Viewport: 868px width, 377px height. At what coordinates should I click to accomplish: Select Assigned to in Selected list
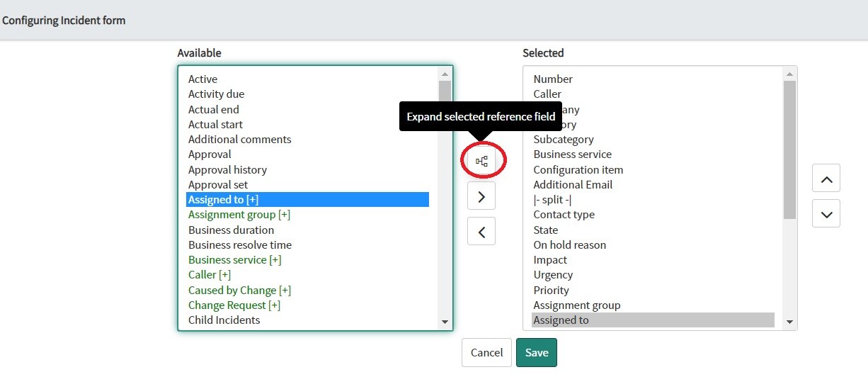tap(653, 320)
